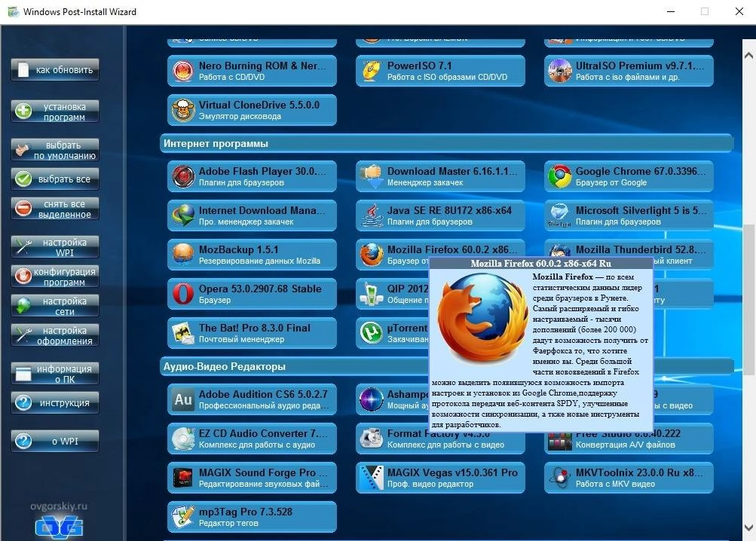Viewport: 756px width, 541px height.
Task: Collapse the Интернет программы section header
Action: pyautogui.click(x=446, y=143)
